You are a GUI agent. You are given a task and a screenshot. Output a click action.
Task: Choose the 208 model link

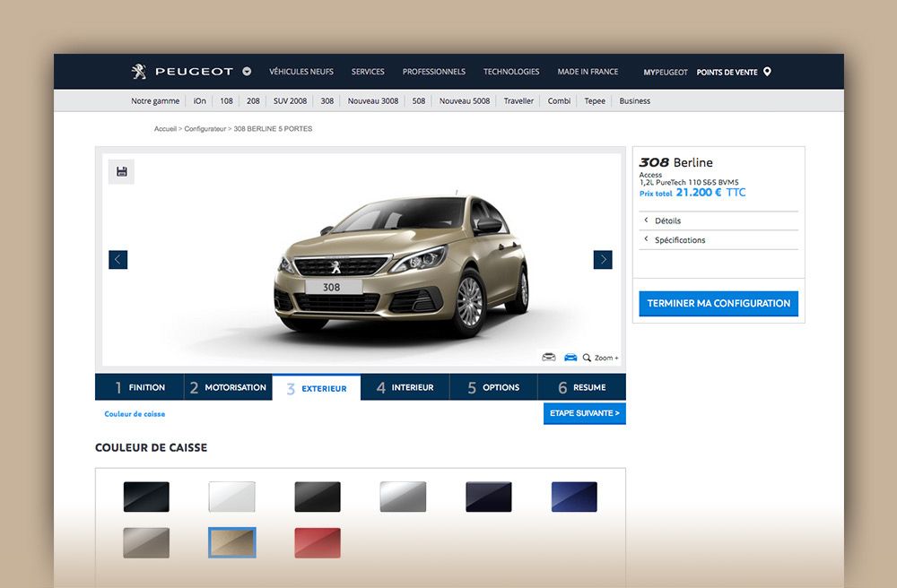click(254, 101)
